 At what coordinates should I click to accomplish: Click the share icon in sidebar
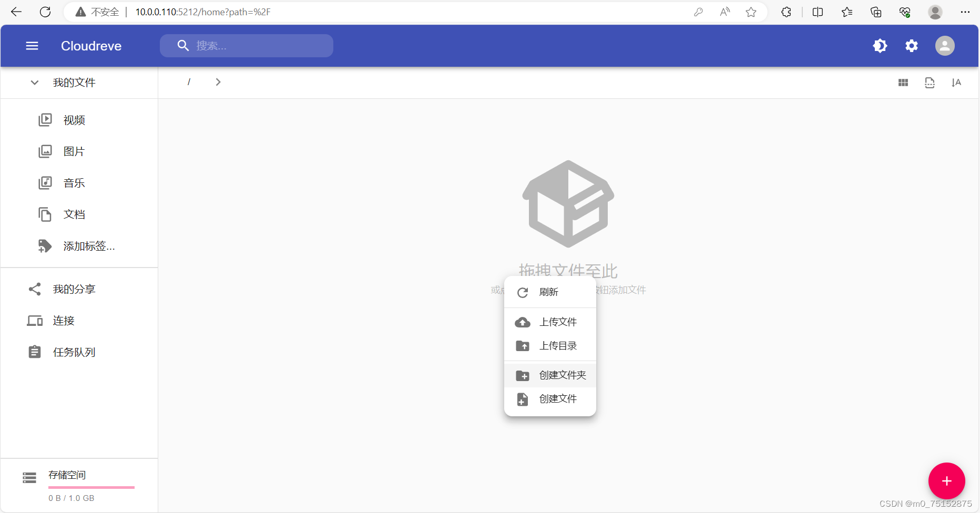click(35, 290)
